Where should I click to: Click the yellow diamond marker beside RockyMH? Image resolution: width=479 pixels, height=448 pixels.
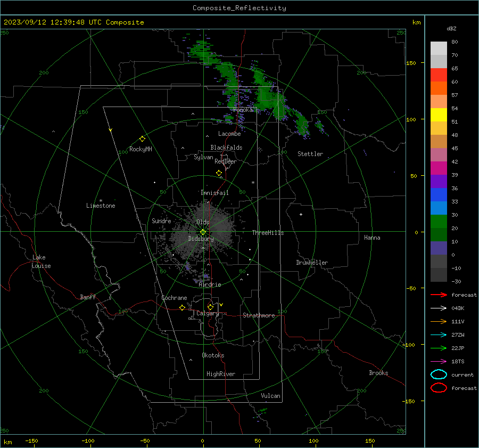(x=142, y=139)
